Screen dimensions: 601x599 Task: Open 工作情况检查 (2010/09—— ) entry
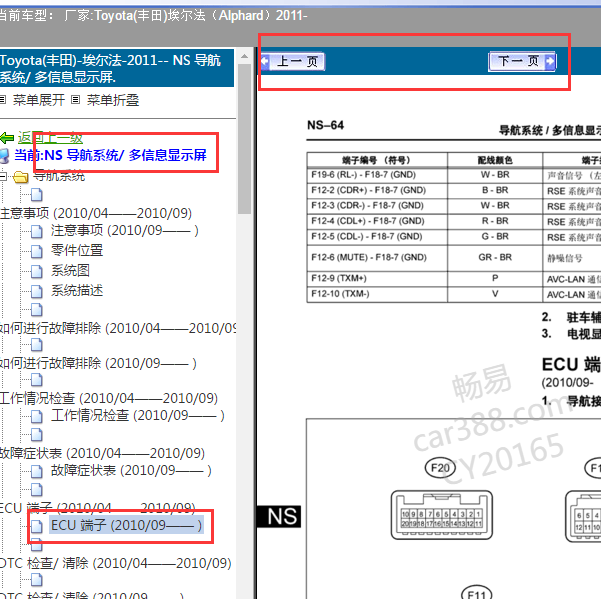(138, 415)
